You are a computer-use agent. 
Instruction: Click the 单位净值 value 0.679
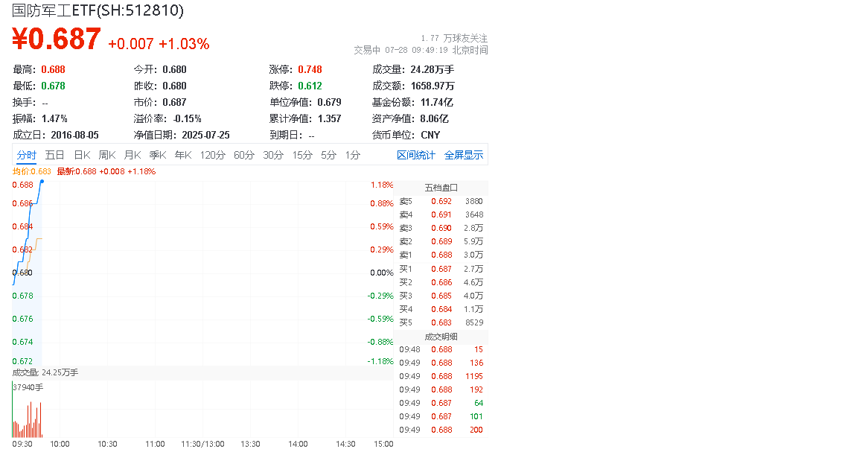click(329, 102)
